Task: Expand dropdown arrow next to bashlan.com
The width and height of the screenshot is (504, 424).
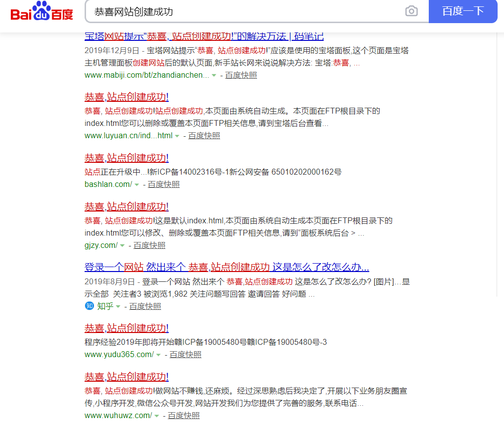Action: pyautogui.click(x=137, y=184)
